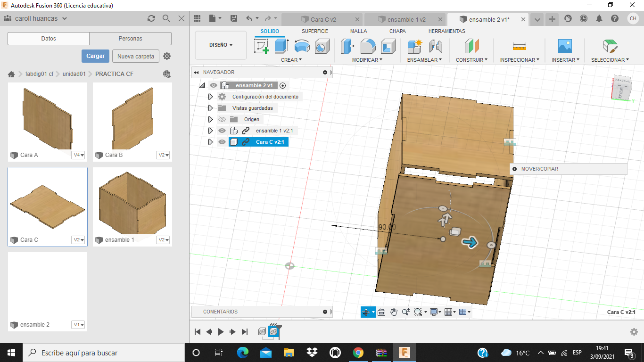Image resolution: width=644 pixels, height=362 pixels.
Task: Click the Insert image icon in INSERTAR
Action: tap(565, 46)
